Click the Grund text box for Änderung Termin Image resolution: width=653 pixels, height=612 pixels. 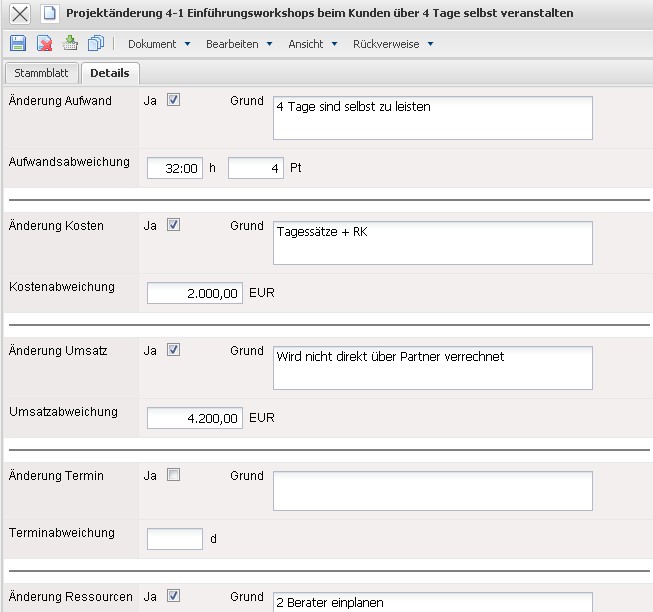(432, 491)
